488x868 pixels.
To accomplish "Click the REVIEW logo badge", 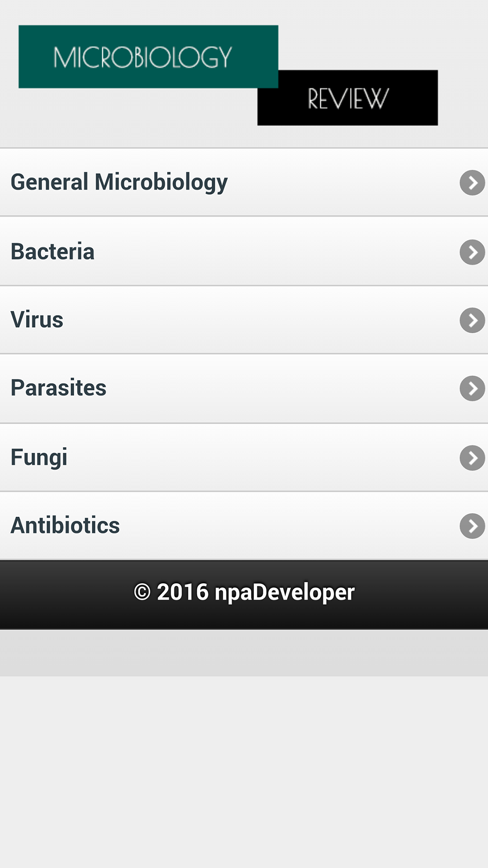I will (x=347, y=97).
